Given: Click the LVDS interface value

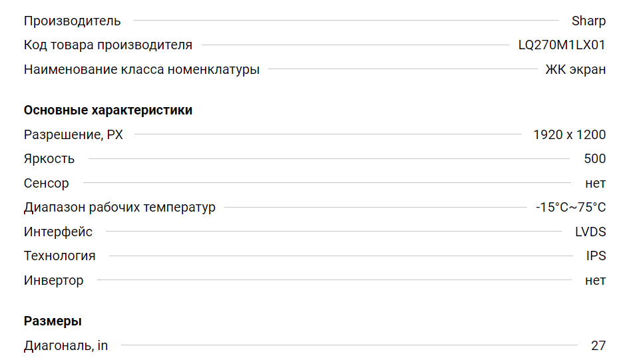Looking at the screenshot, I should [590, 232].
